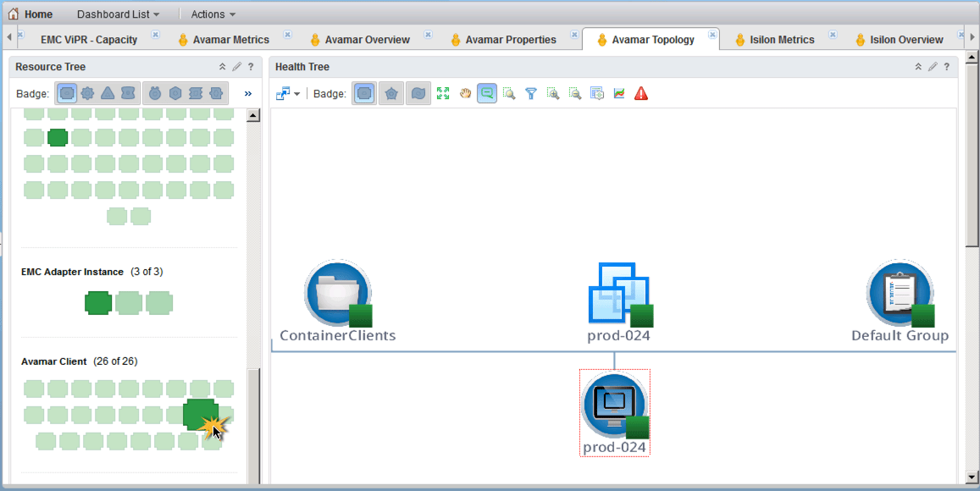Click the Avamar Client heading
This screenshot has height=491, width=980.
coord(53,361)
